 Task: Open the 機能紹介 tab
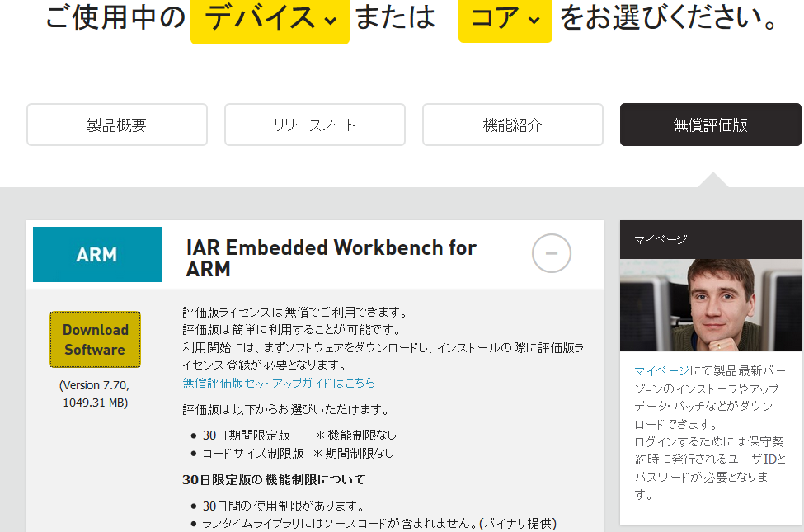coord(512,125)
